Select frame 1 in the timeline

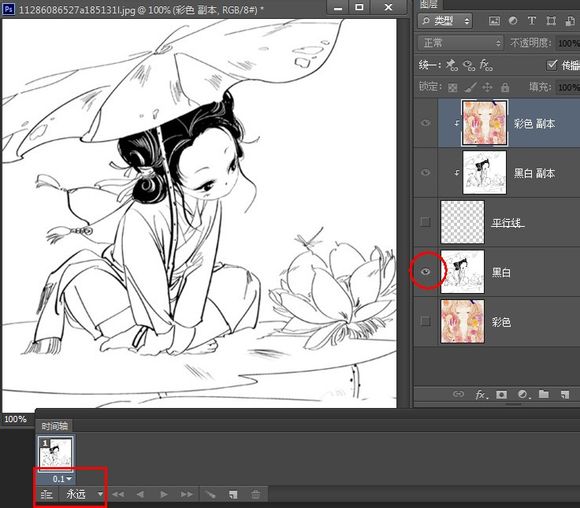(55, 453)
